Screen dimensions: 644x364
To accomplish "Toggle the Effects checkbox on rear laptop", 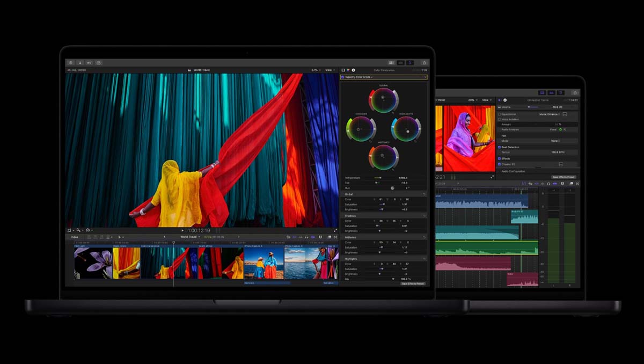I will (499, 158).
